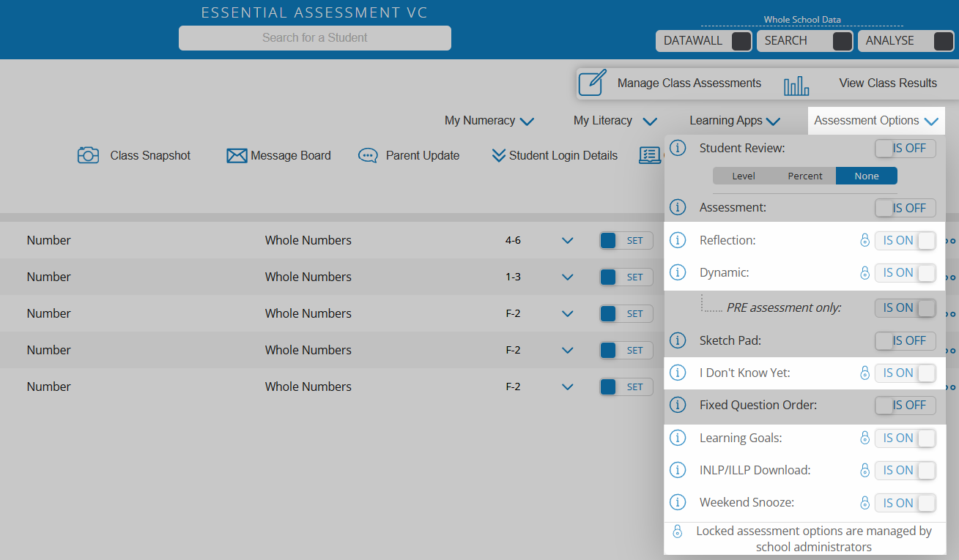Click the Manage Class Assessments label
959x560 pixels.
point(689,83)
